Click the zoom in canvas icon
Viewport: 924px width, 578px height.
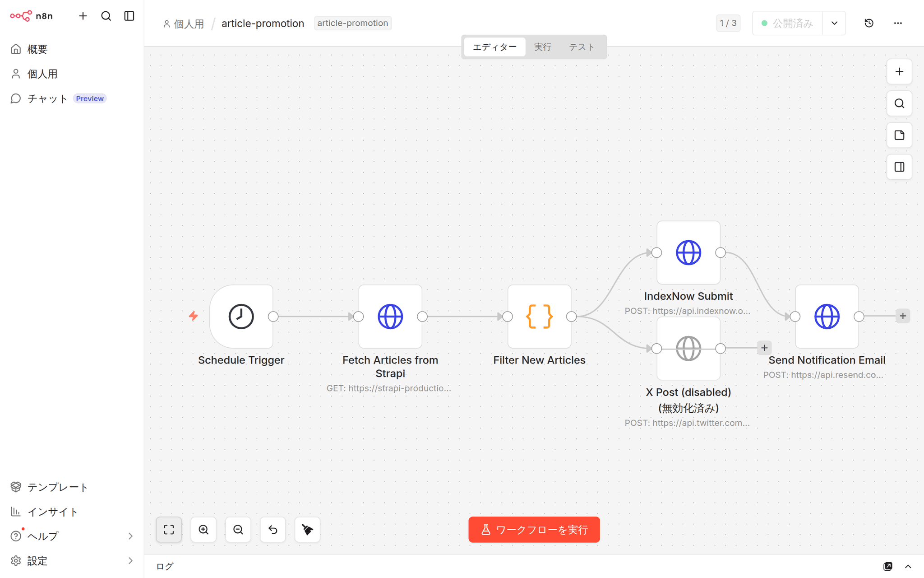[x=203, y=530]
